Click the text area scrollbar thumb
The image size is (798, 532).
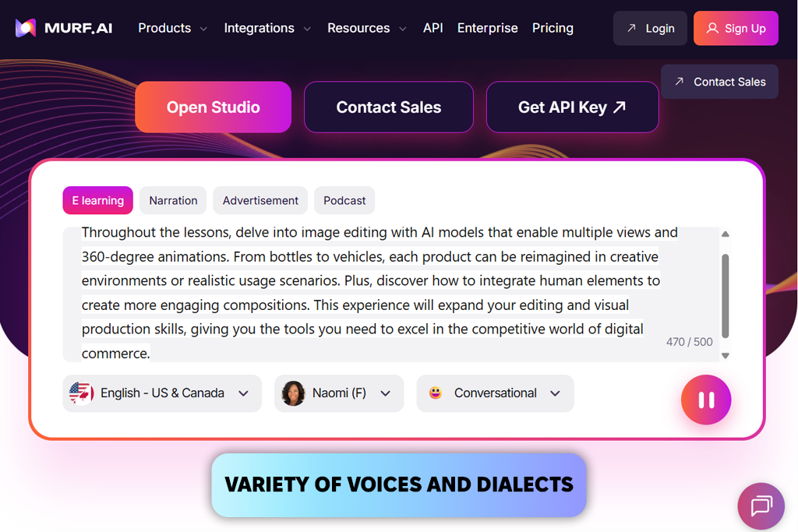tap(726, 294)
